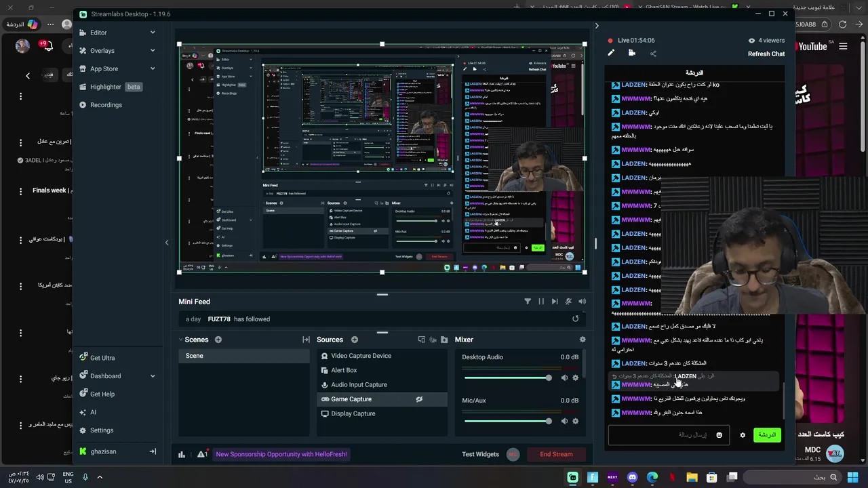This screenshot has height=488, width=868.
Task: Share the stream via share icon
Action: (653, 54)
